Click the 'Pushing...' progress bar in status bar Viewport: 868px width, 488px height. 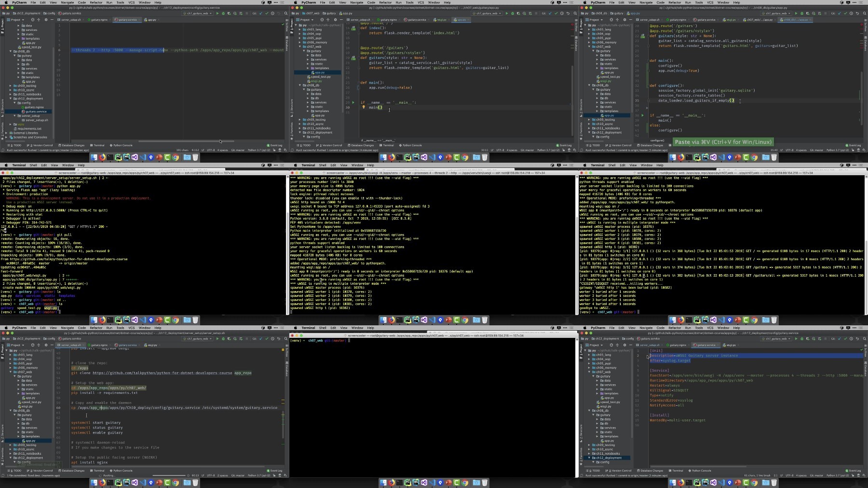pos(169,475)
